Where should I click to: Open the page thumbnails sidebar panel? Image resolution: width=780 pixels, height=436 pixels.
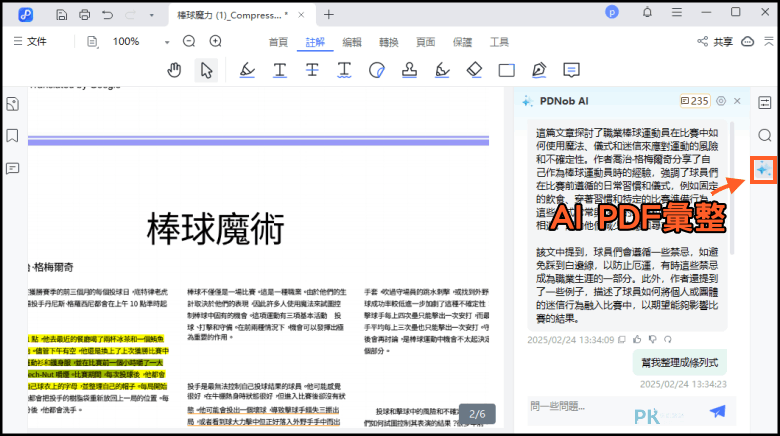(x=12, y=104)
